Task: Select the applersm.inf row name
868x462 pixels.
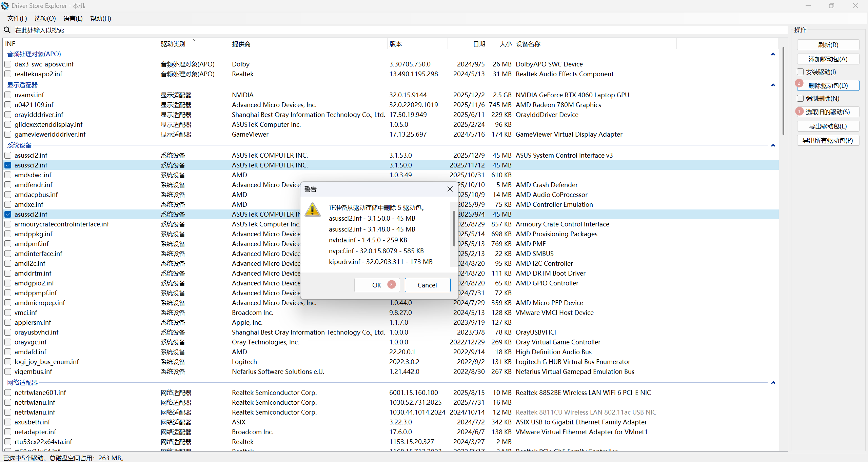Action: [x=33, y=322]
